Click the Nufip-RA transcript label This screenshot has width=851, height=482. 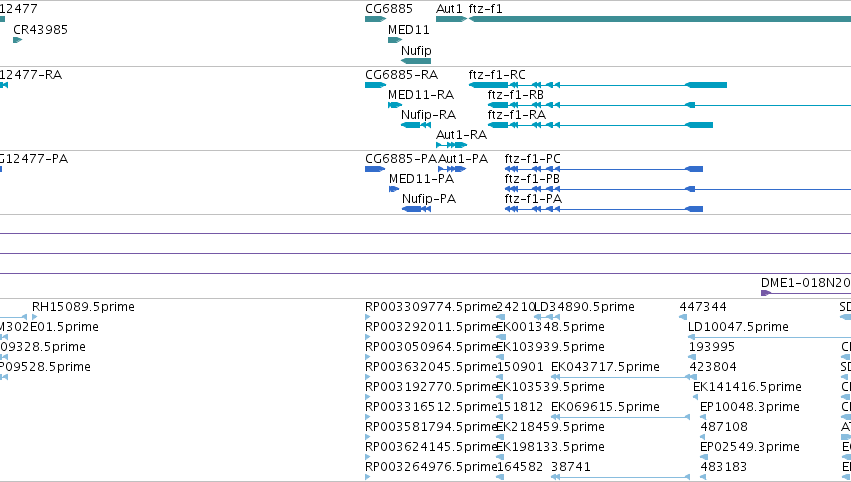click(428, 115)
